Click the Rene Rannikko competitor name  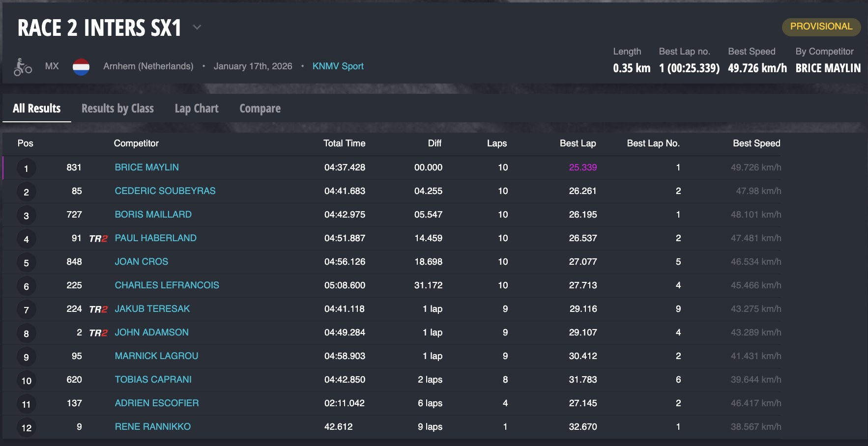(152, 427)
